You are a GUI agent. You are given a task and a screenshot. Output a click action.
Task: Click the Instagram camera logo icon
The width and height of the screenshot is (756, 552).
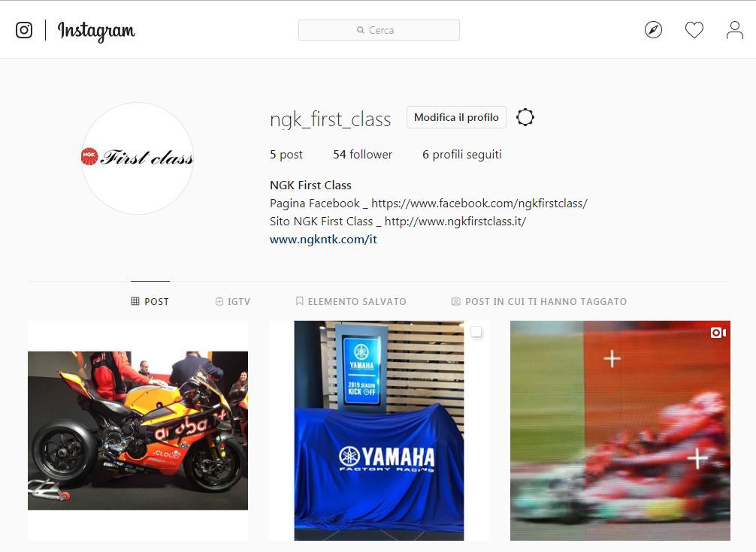coord(24,30)
